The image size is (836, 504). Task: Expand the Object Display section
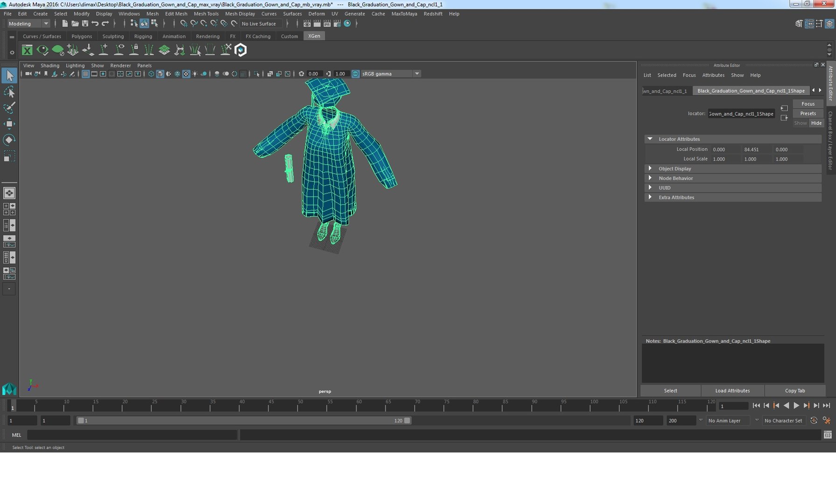click(650, 168)
